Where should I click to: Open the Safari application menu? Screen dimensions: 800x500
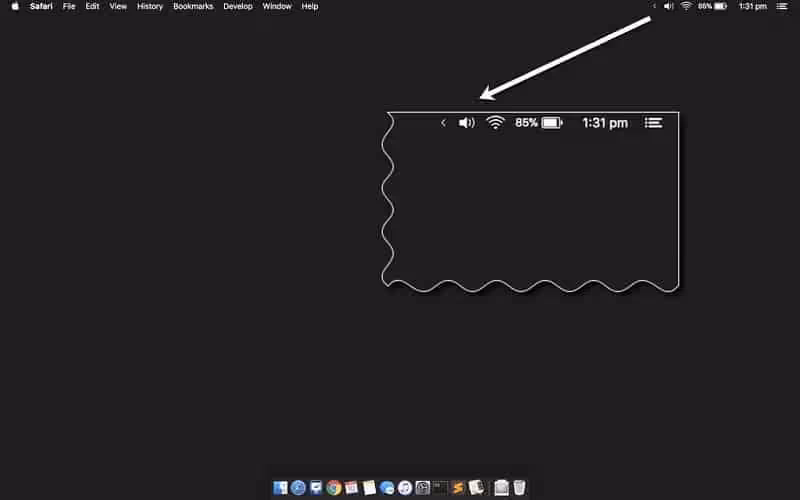point(41,6)
